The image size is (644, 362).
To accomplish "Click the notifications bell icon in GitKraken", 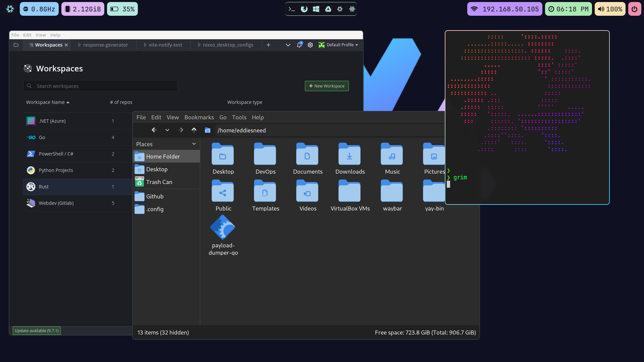I will [x=299, y=45].
